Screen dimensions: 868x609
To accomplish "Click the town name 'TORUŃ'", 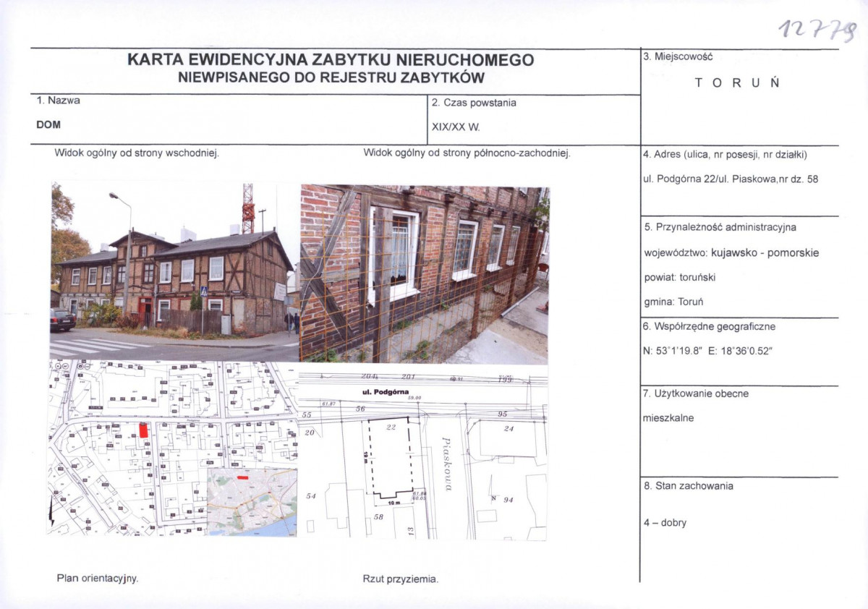I will [737, 82].
